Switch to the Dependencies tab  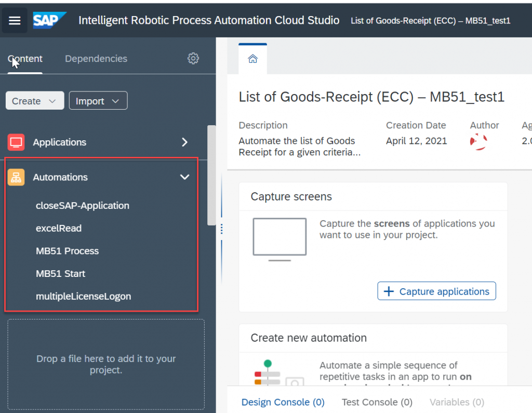pos(96,59)
